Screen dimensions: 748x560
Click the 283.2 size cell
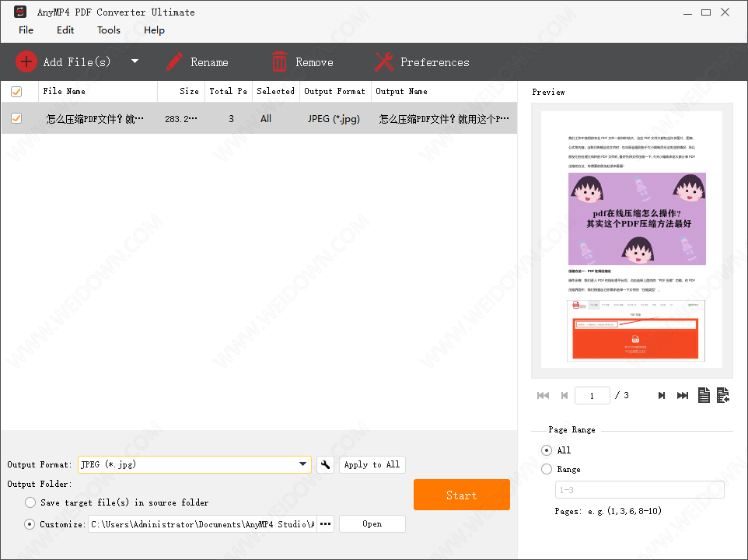(181, 119)
